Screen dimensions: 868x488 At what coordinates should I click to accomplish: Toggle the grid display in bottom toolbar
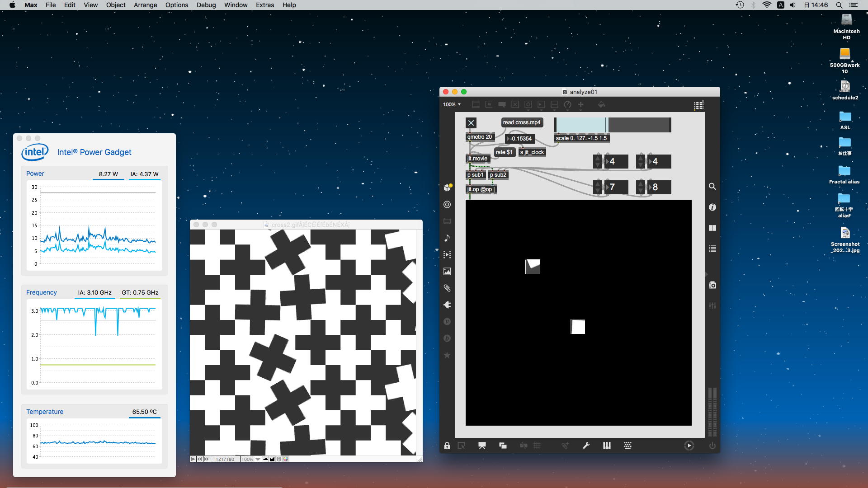[x=537, y=446]
